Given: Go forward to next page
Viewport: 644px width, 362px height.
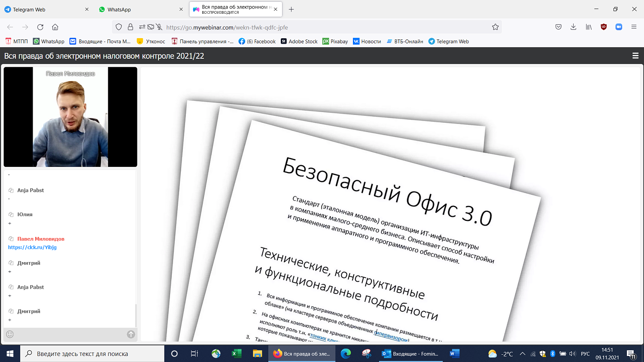Looking at the screenshot, I should click(25, 27).
